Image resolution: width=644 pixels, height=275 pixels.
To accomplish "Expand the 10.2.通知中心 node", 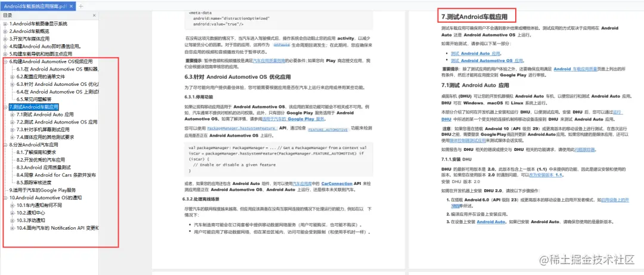I will tap(13, 213).
